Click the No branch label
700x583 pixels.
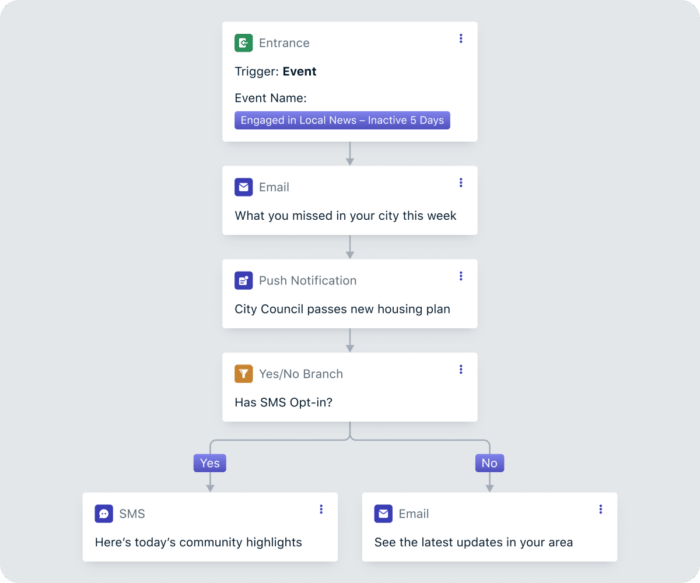click(490, 463)
